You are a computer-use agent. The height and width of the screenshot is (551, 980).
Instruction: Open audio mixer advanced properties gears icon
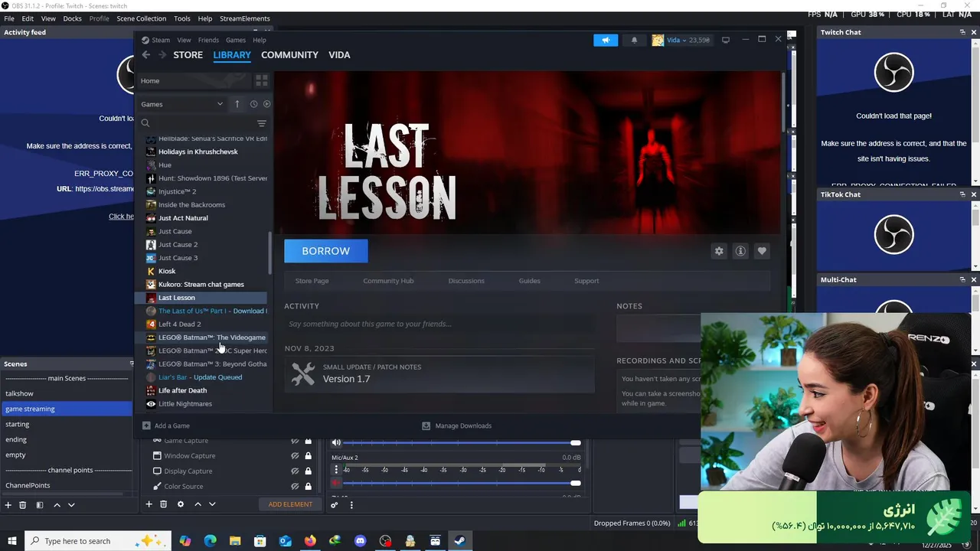pyautogui.click(x=335, y=505)
